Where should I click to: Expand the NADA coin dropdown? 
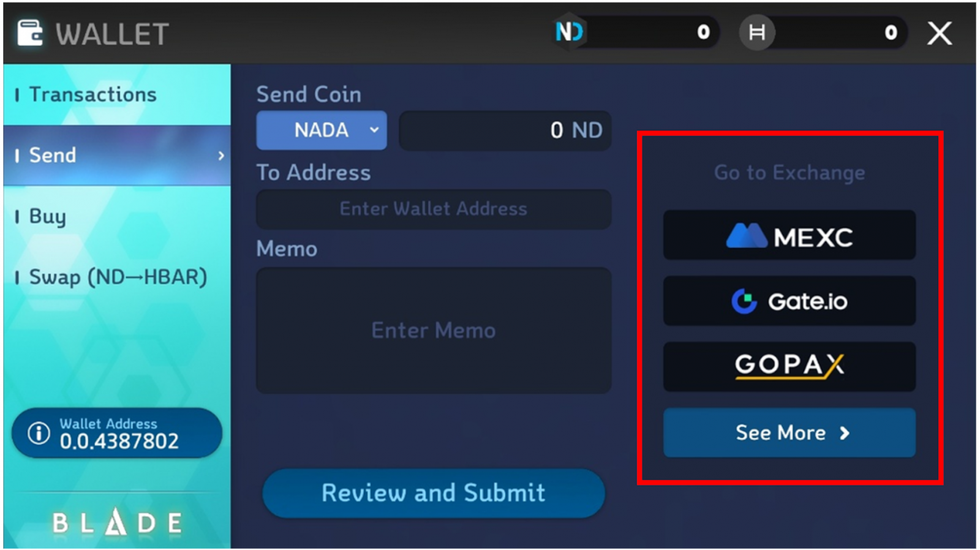pyautogui.click(x=322, y=130)
